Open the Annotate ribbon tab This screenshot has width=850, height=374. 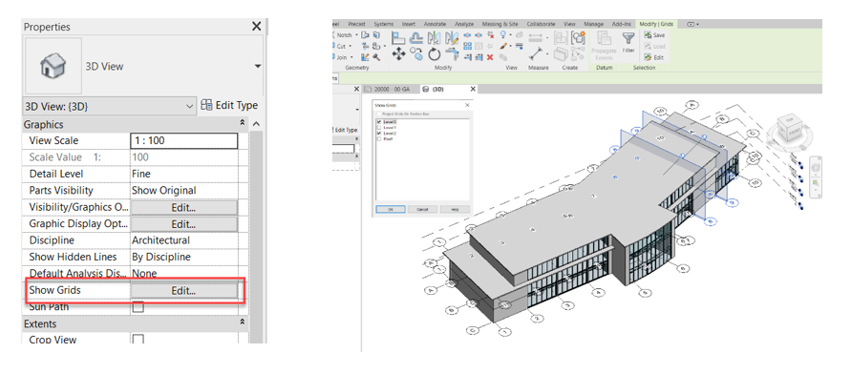(435, 24)
